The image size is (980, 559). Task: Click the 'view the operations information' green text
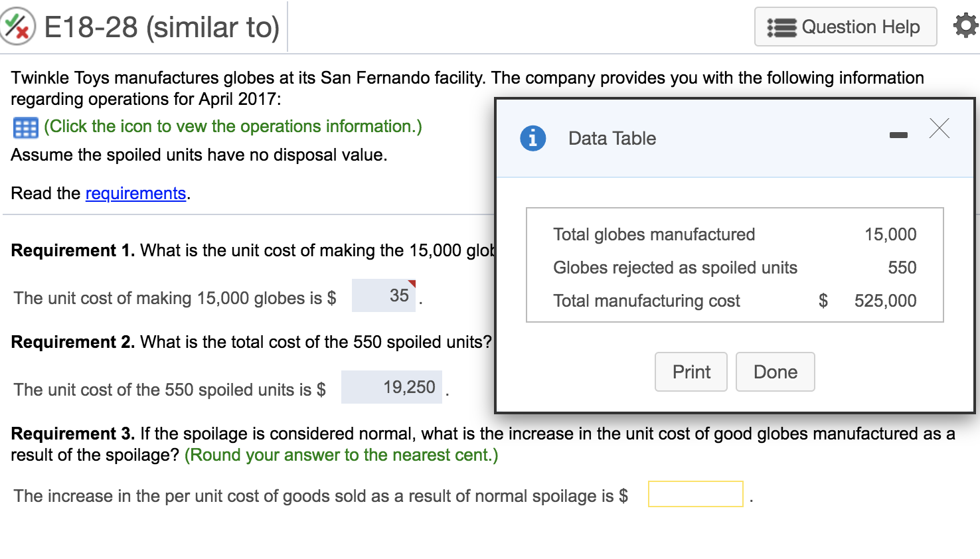(x=232, y=126)
